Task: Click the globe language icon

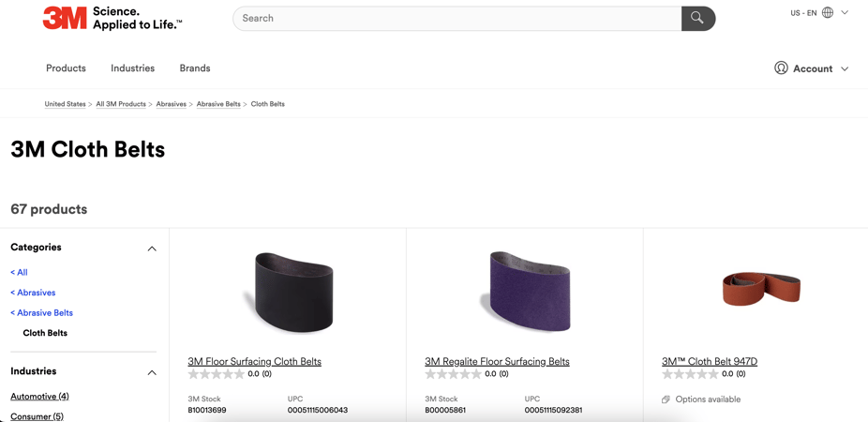Action: pos(828,13)
